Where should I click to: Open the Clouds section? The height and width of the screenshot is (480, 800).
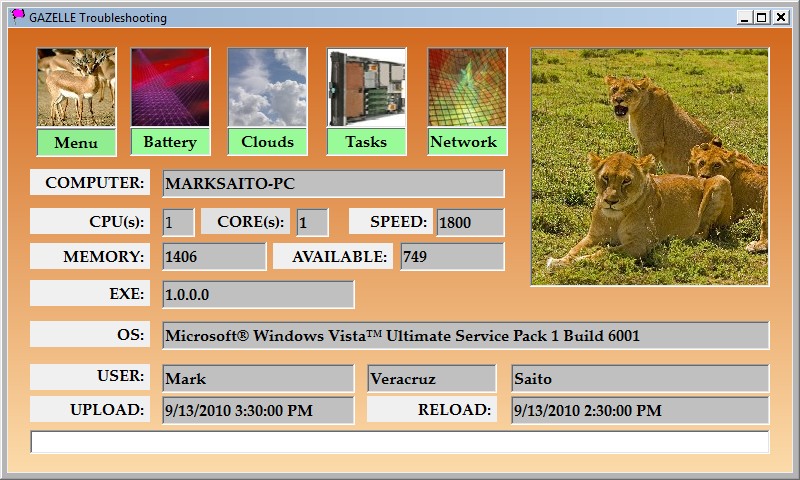(267, 142)
